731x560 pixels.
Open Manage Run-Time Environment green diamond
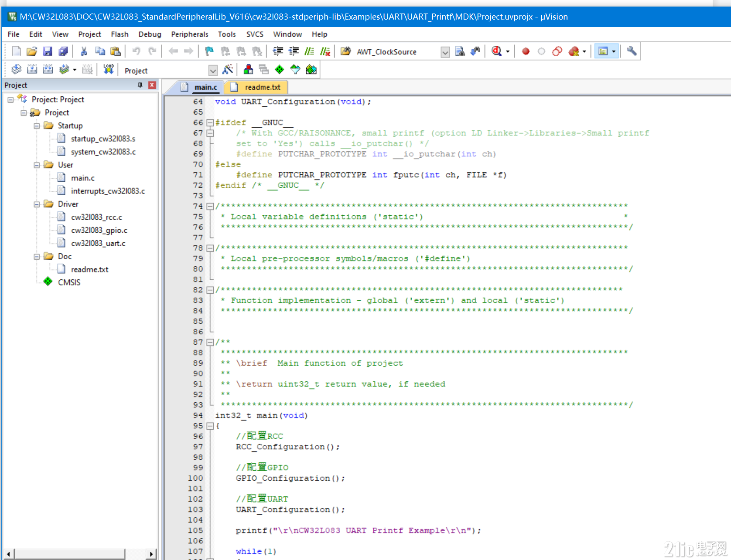[280, 69]
